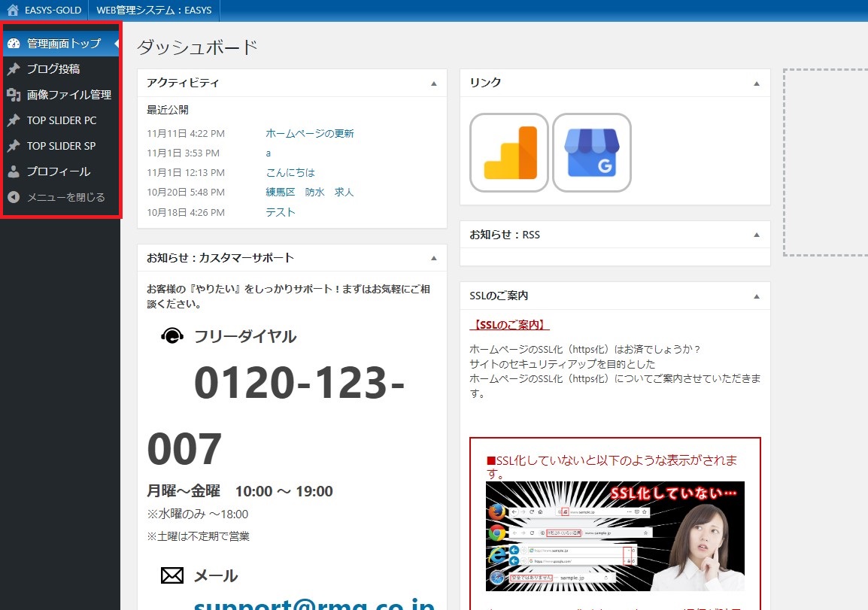The height and width of the screenshot is (610, 868).
Task: Click the dashboard gauge icon in sidebar
Action: point(14,44)
